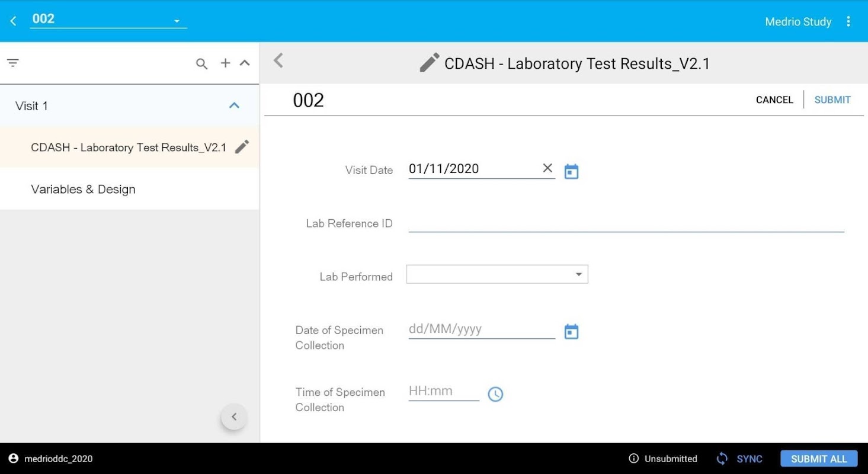
Task: Focus the Lab Reference ID field
Action: [x=626, y=223]
